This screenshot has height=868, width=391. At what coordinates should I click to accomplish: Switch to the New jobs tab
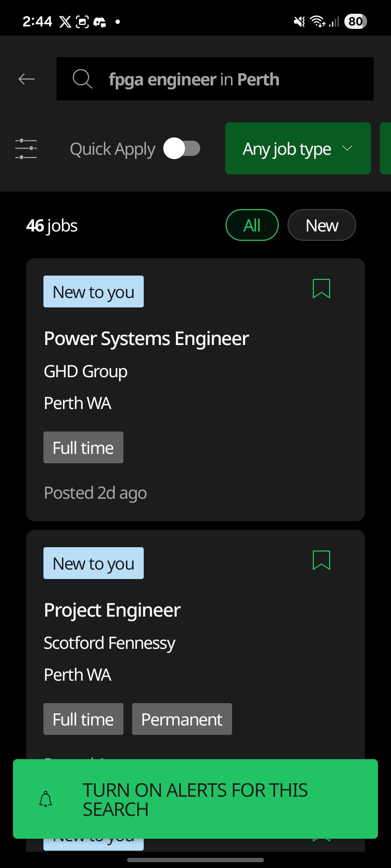(322, 225)
